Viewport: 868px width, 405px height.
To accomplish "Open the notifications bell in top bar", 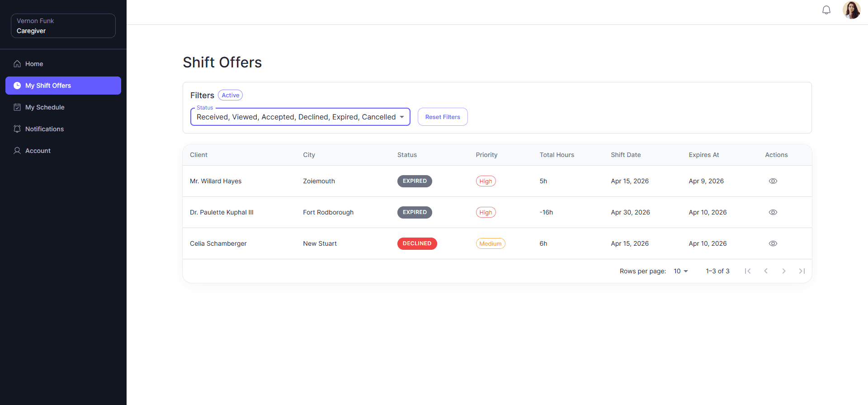I will coord(826,10).
